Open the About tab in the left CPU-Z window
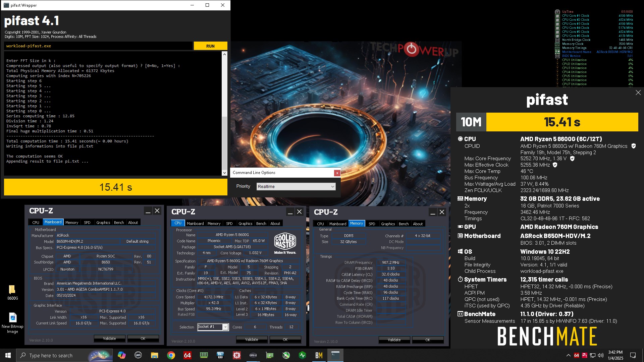 coord(133,223)
